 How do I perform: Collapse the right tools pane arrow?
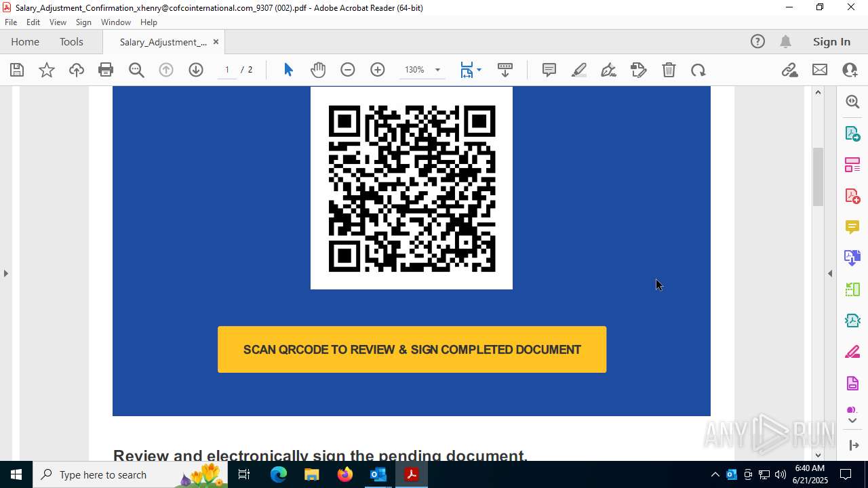coord(830,273)
